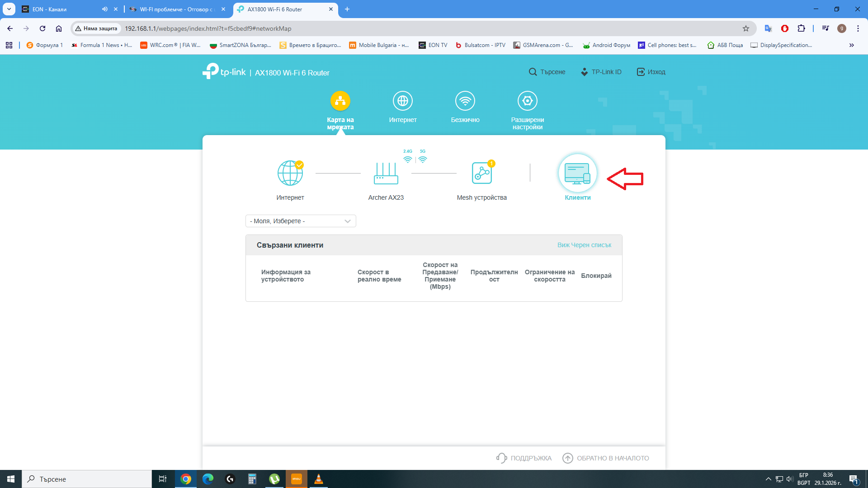Click the 5G Wi-Fi signal icon

(x=423, y=159)
